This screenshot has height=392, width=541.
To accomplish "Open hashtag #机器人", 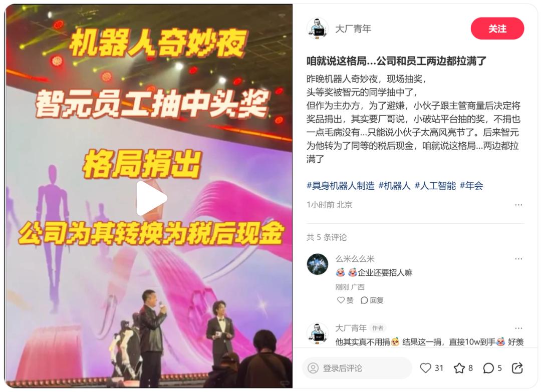I will click(x=394, y=186).
